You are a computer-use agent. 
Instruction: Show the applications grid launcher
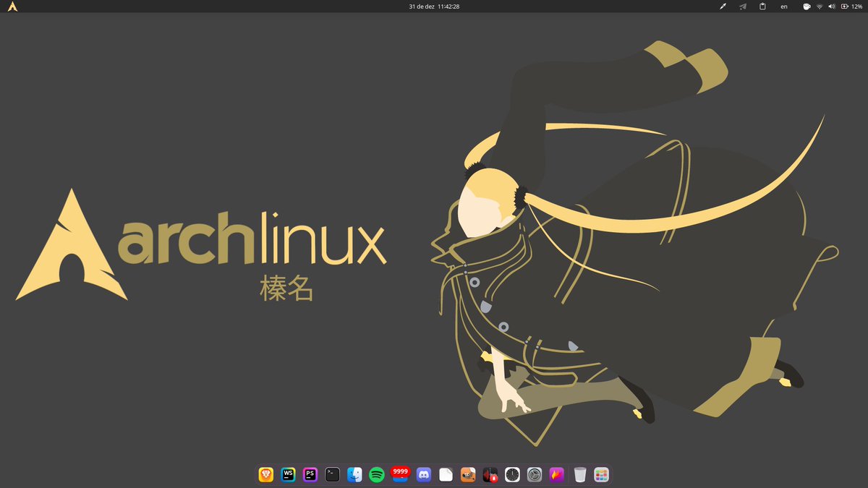(602, 475)
